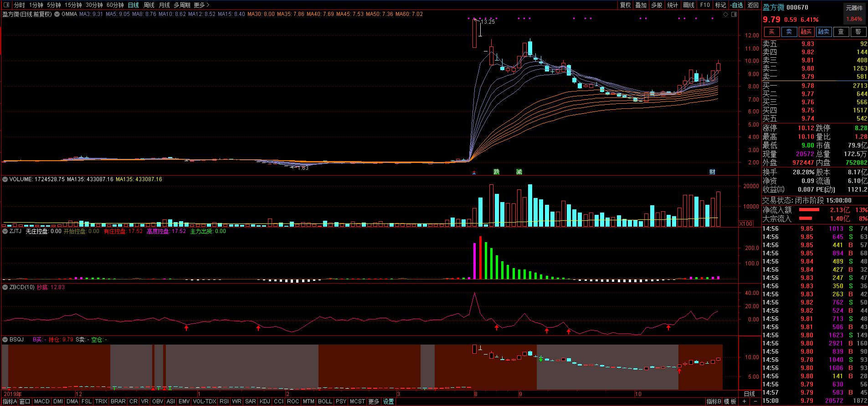Open the 更多 periods dropdown in top bar
Viewport: 868px width, 406px height.
201,5
